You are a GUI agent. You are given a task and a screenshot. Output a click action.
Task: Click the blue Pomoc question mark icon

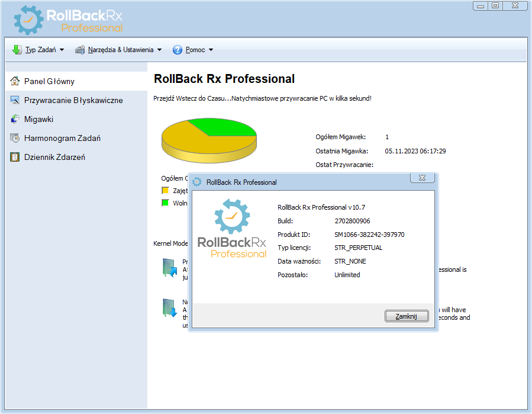click(178, 50)
